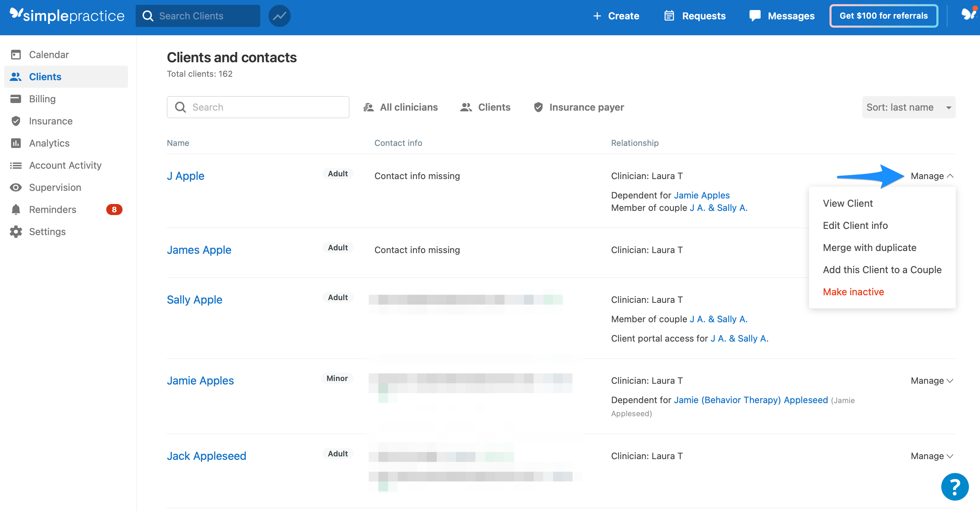Click the Get $100 for referrals button

883,16
